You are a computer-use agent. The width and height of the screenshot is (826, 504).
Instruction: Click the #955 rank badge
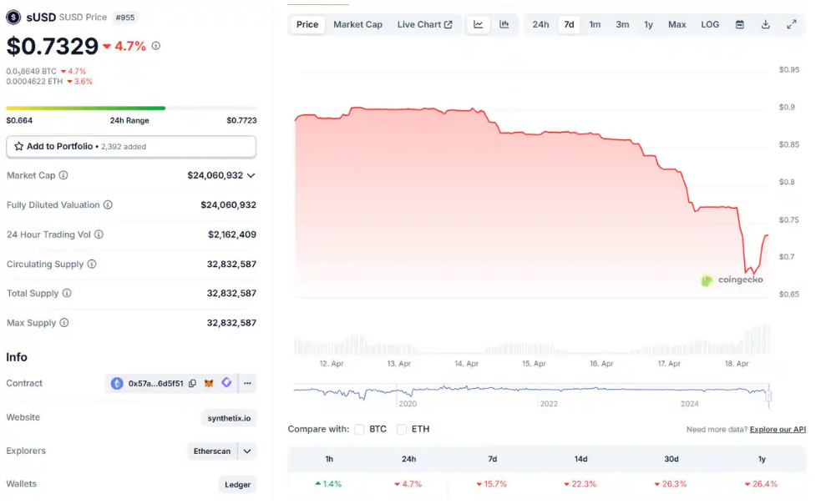[124, 18]
